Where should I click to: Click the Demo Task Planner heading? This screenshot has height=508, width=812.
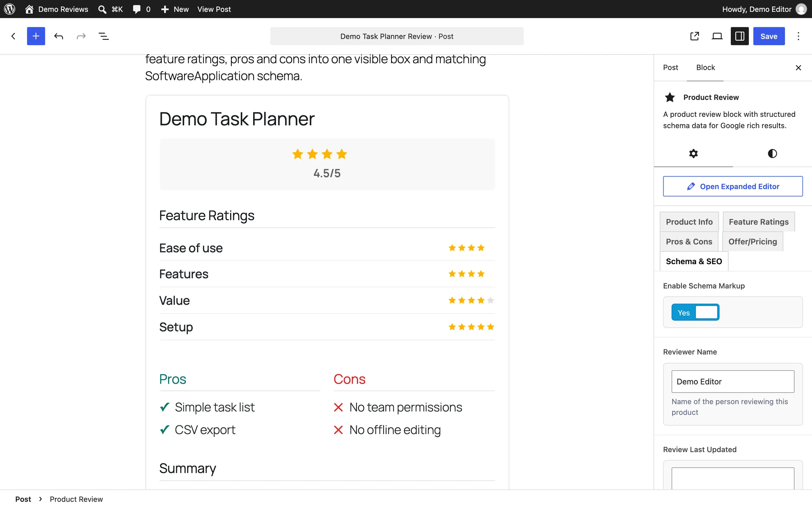[237, 119]
